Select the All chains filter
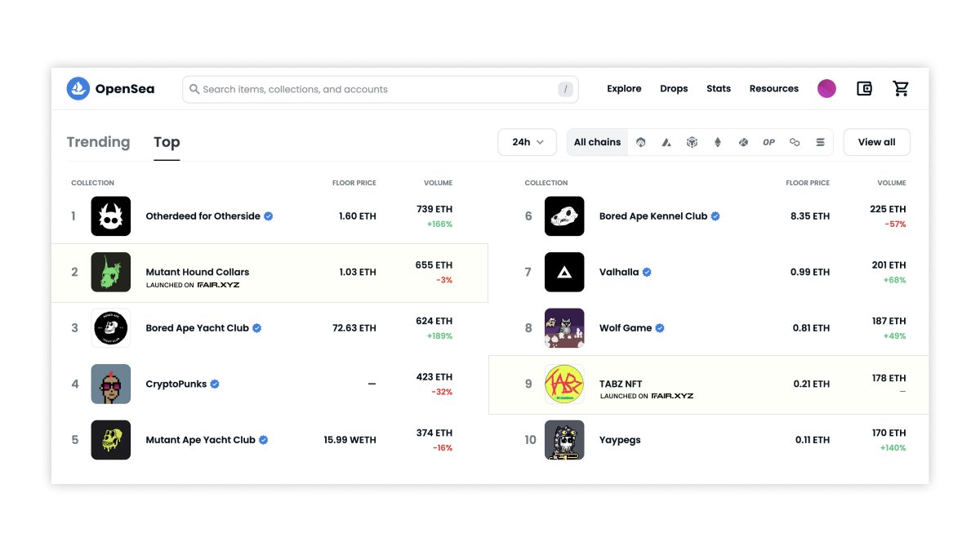The width and height of the screenshot is (980, 551). [x=597, y=142]
